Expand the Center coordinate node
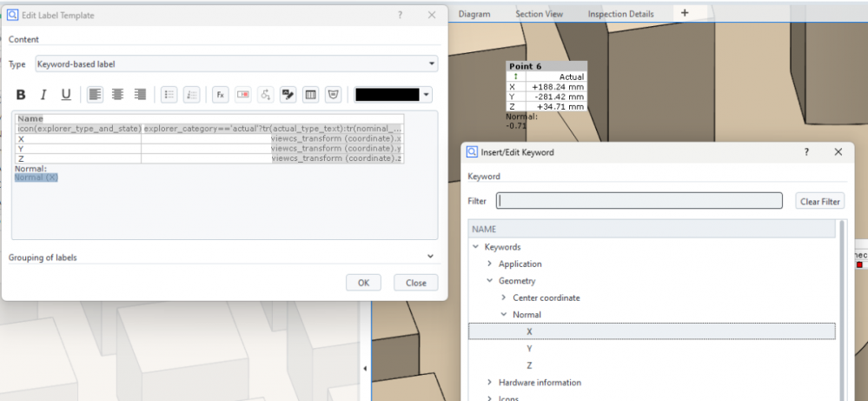Viewport: 868px width, 401px height. click(x=504, y=298)
